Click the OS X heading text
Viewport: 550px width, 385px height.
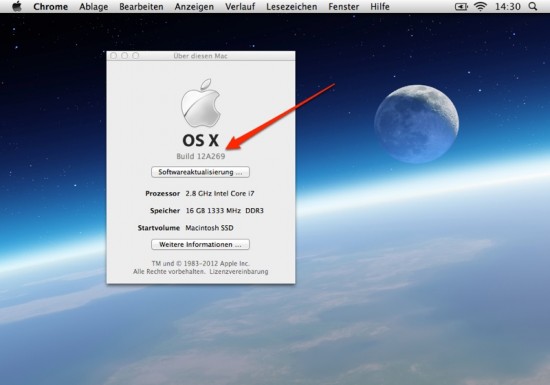201,140
